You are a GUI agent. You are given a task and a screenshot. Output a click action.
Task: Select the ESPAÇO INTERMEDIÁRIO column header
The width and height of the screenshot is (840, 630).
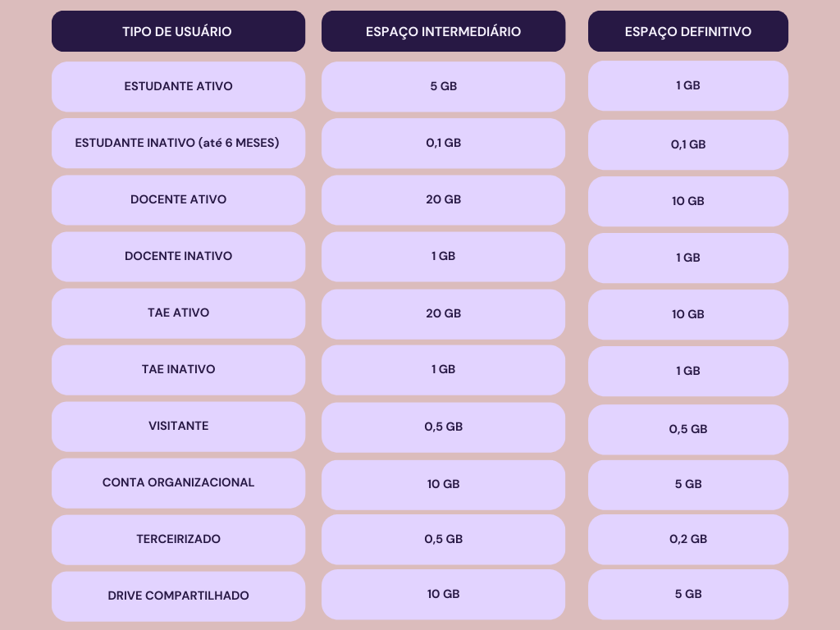click(x=443, y=31)
